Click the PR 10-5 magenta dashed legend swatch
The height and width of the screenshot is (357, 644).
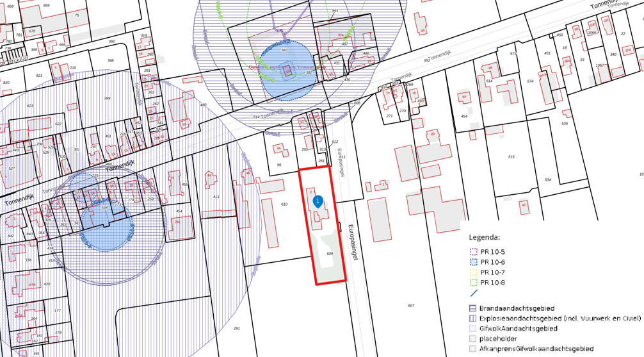[x=473, y=252]
